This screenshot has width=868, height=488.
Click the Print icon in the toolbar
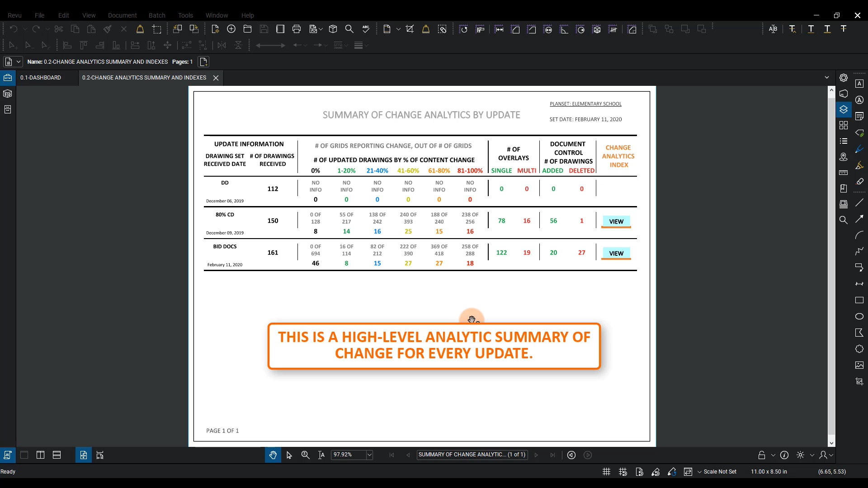point(297,29)
